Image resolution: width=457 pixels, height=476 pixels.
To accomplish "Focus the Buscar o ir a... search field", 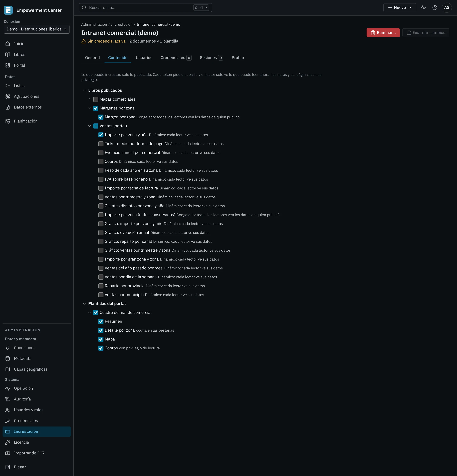I will click(x=145, y=7).
